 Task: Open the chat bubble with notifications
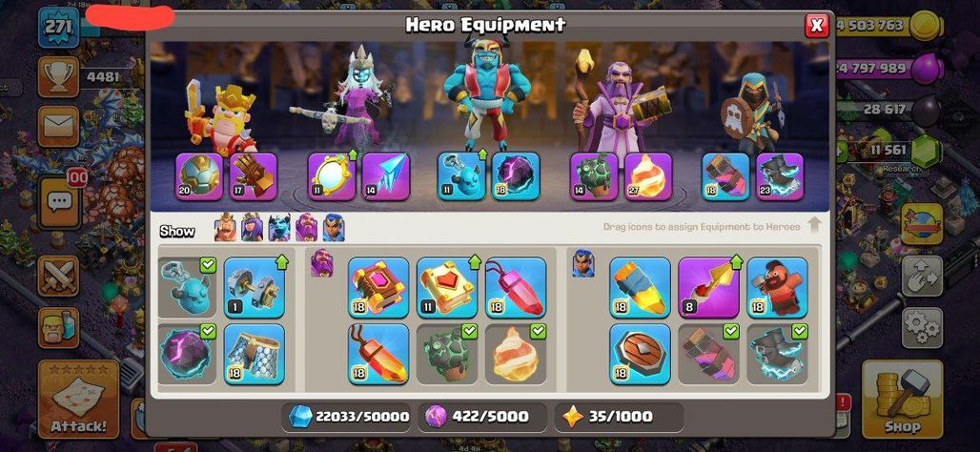(x=59, y=202)
